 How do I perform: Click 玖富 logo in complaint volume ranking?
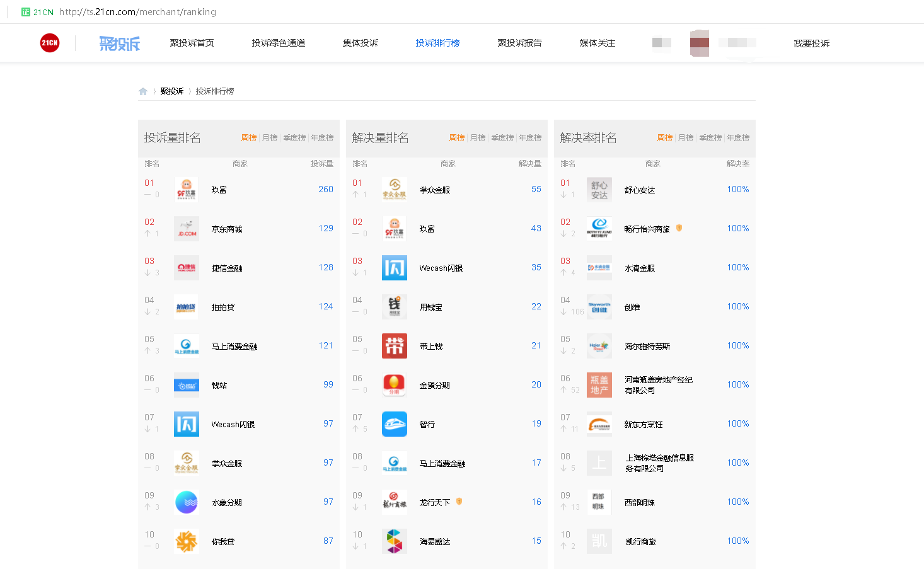tap(187, 190)
